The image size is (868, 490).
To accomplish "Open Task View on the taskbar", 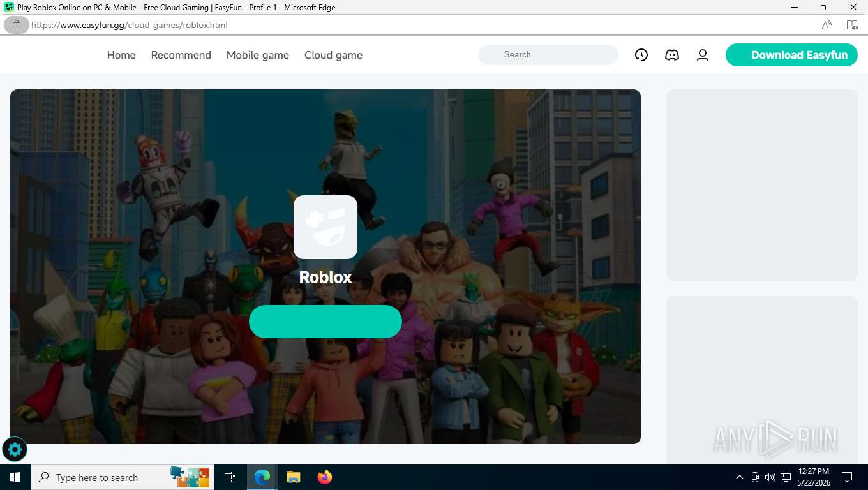I will (x=230, y=477).
